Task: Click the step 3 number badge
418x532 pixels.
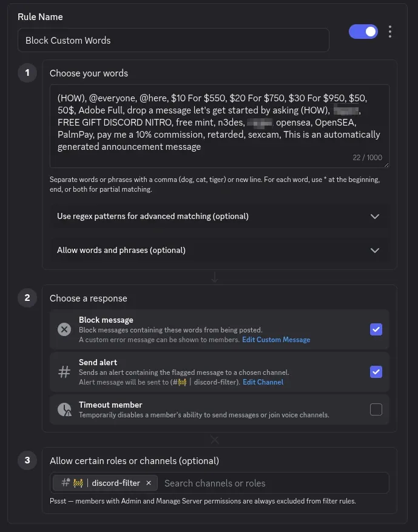Action: [27, 460]
